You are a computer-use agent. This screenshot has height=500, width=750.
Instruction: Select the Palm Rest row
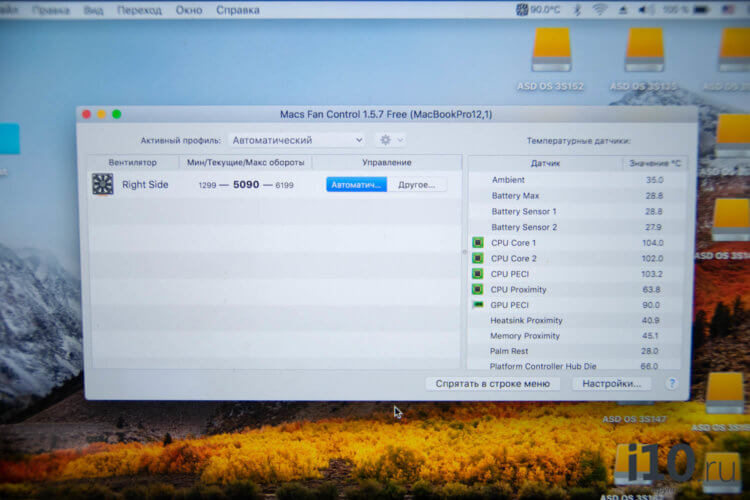pyautogui.click(x=576, y=351)
